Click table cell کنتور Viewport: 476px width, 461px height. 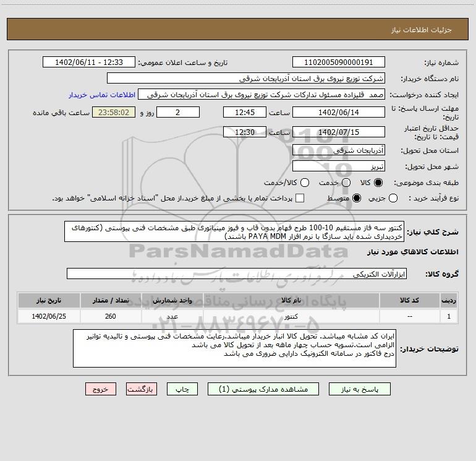(x=291, y=316)
